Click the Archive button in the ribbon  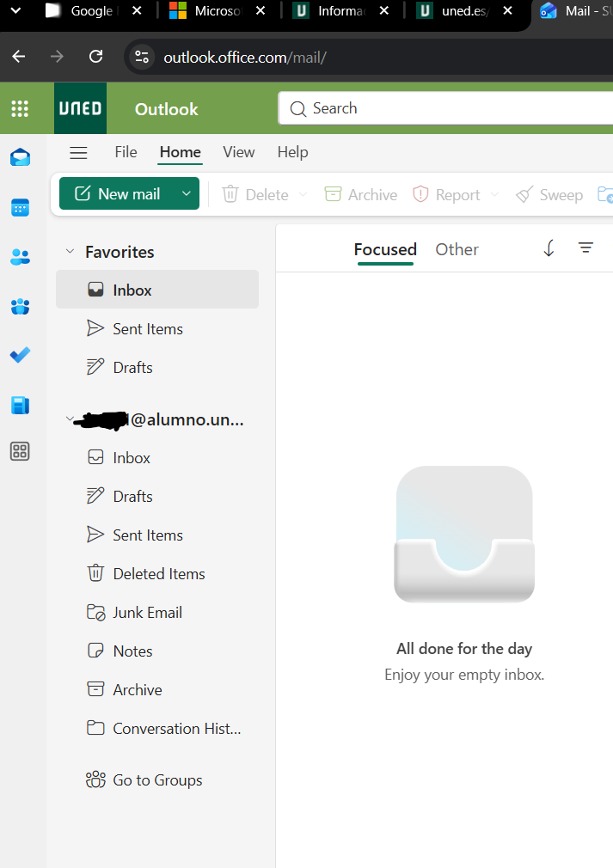360,194
